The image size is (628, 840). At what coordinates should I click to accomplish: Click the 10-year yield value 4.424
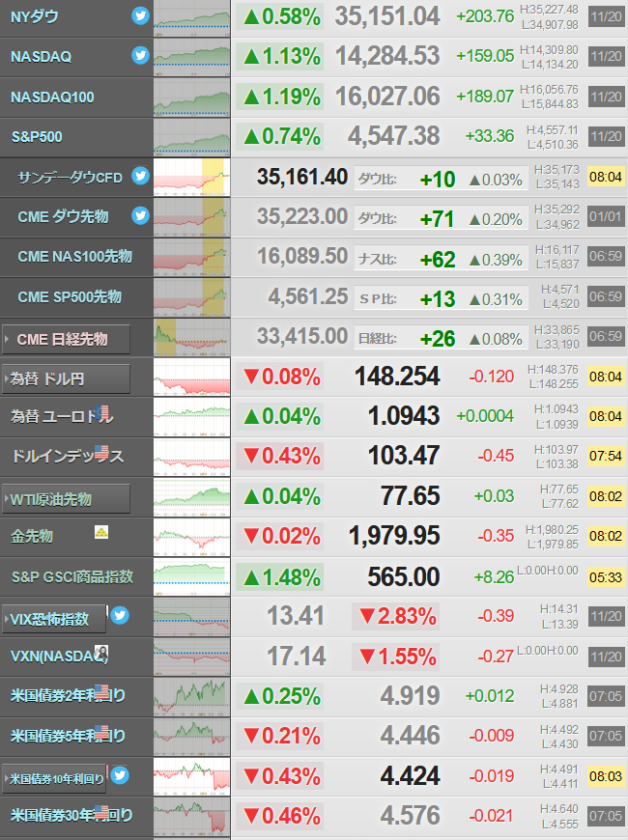[x=411, y=775]
